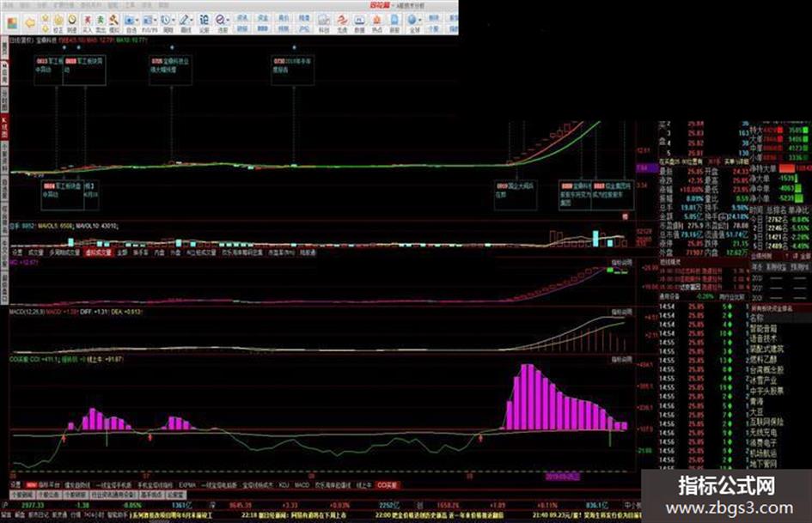Open the 数据 data icon
The image size is (812, 523).
[358, 23]
